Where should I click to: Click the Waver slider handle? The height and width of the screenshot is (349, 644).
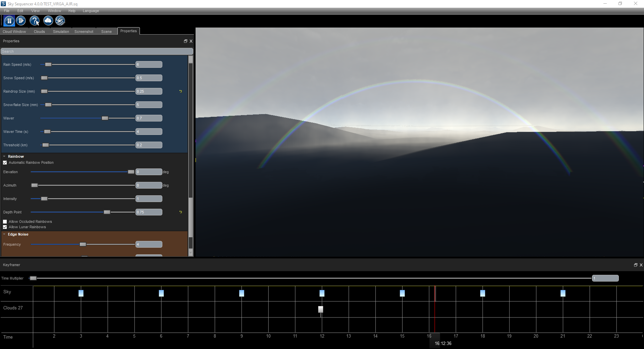105,118
